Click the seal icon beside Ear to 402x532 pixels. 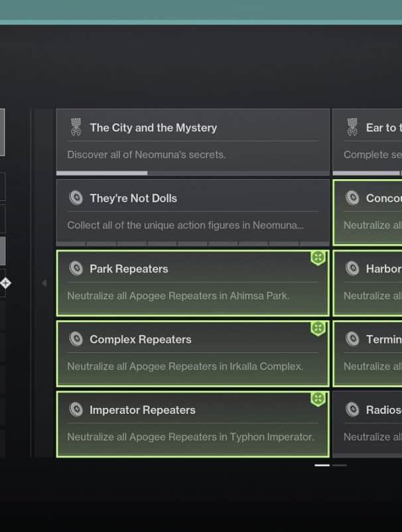[352, 127]
